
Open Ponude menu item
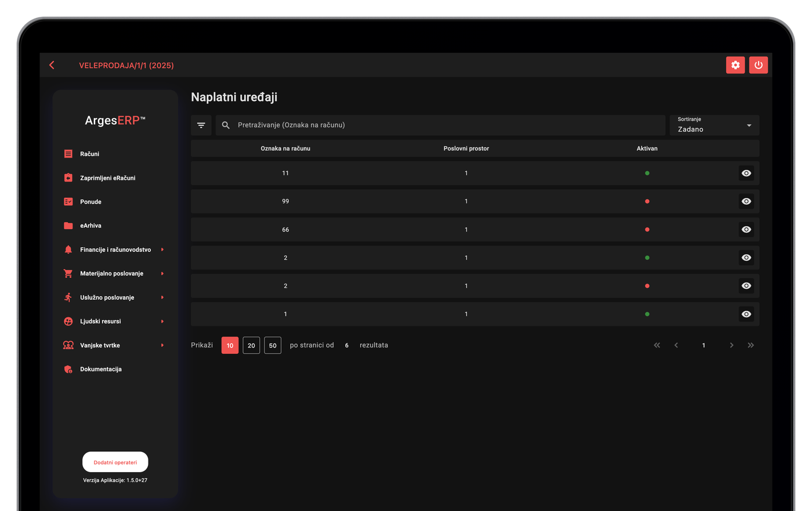[x=90, y=202]
